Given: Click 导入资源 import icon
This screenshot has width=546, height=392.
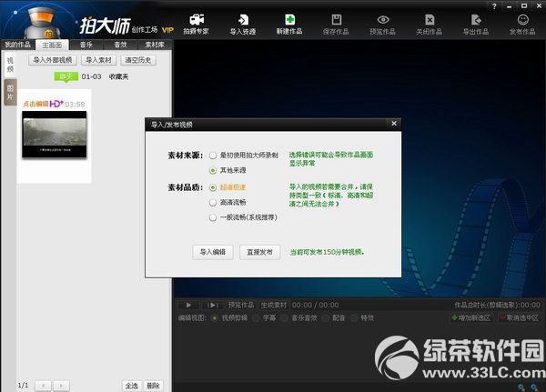Looking at the screenshot, I should pyautogui.click(x=243, y=24).
